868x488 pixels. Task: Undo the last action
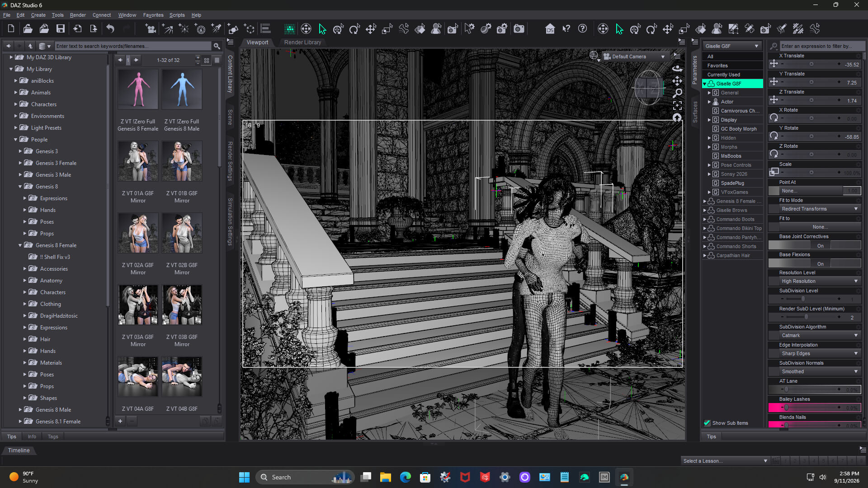[x=110, y=29]
